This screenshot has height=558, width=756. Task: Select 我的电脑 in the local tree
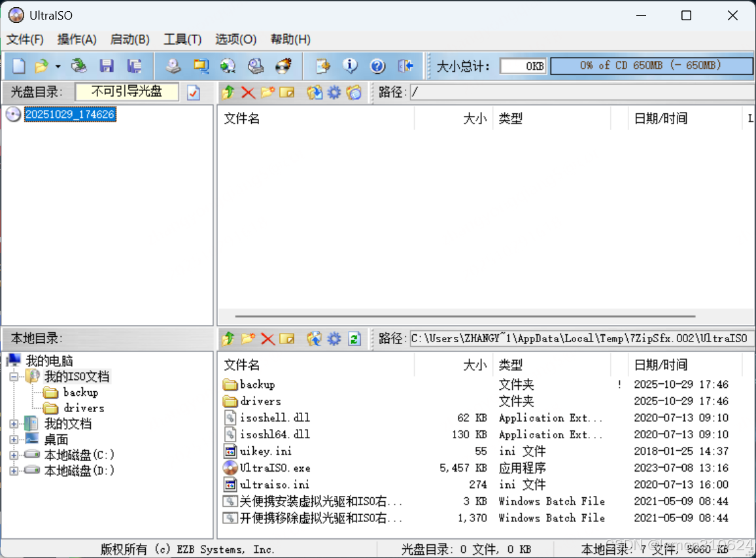49,360
